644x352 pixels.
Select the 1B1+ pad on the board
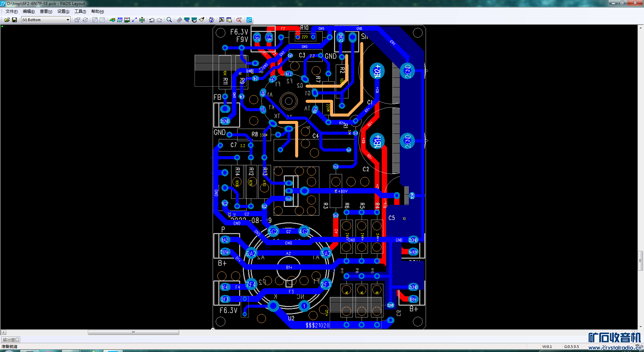377,141
